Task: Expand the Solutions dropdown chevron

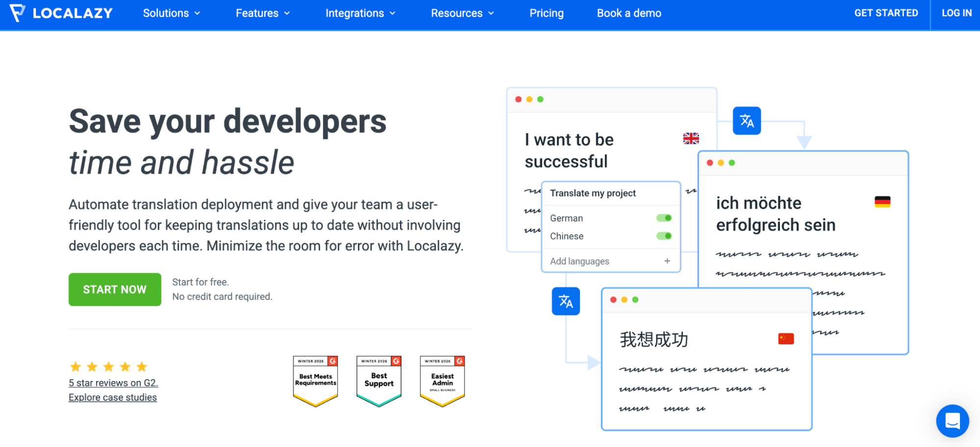Action: 197,13
